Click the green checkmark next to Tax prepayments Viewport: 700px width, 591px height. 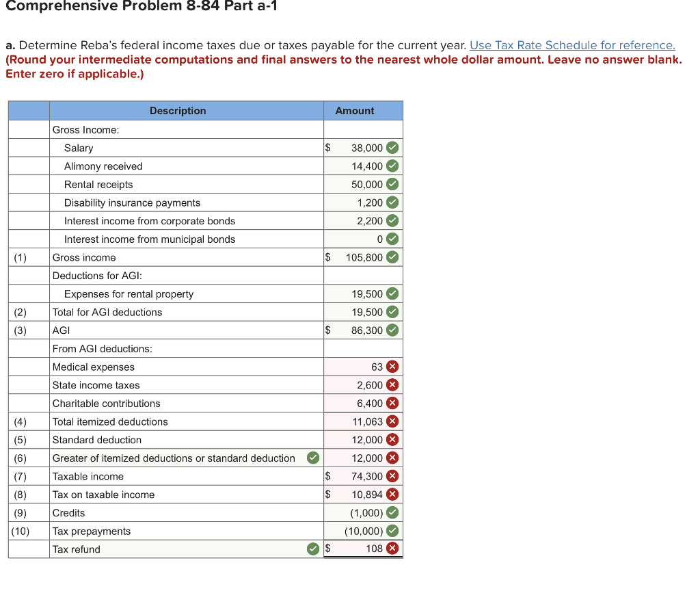pyautogui.click(x=393, y=531)
